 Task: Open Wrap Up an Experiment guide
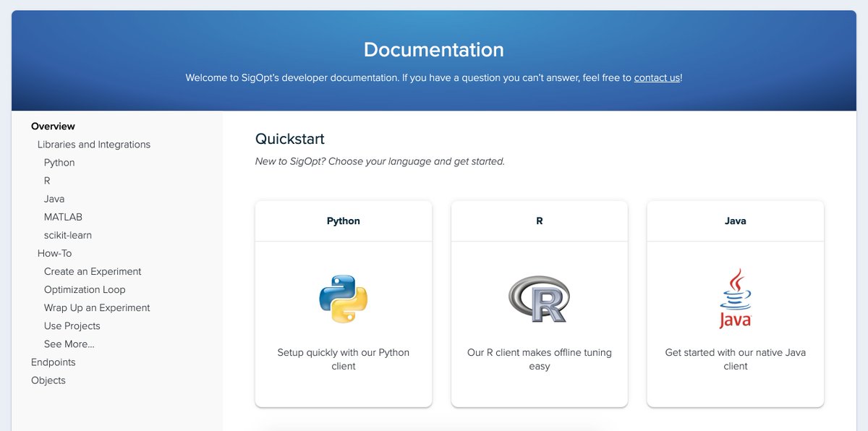pyautogui.click(x=97, y=307)
